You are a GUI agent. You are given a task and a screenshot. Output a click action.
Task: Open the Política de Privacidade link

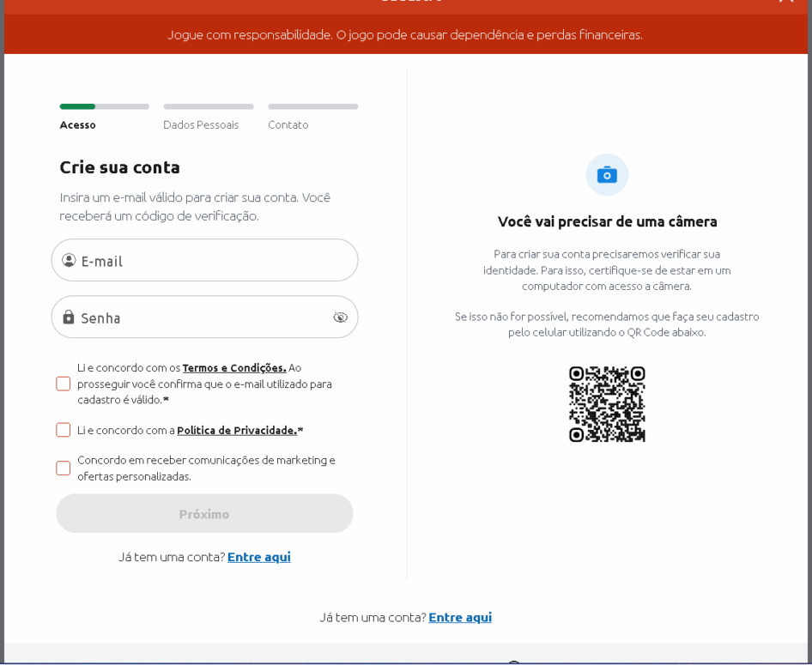pyautogui.click(x=236, y=430)
